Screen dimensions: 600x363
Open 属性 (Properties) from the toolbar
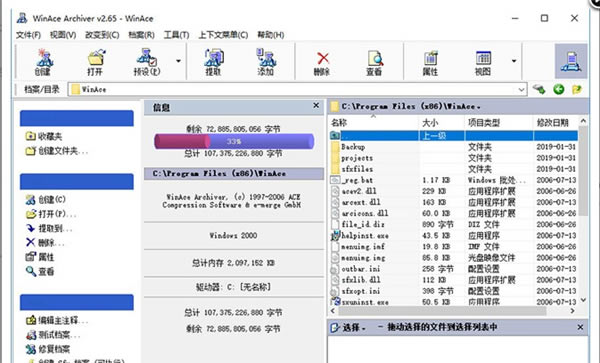430,63
